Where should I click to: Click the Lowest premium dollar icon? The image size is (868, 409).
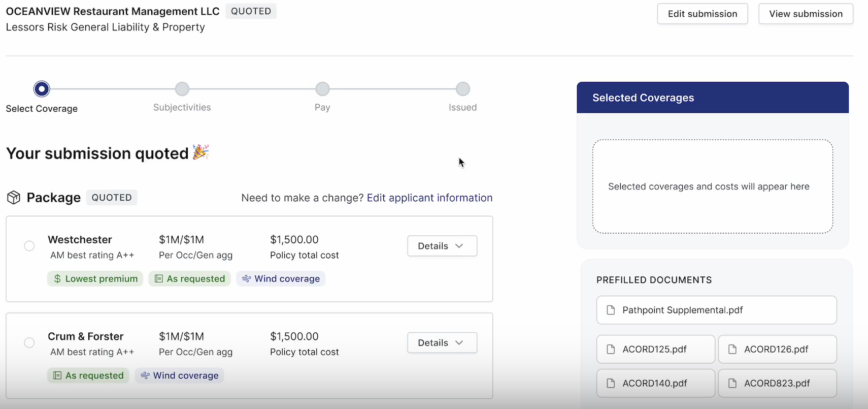57,279
